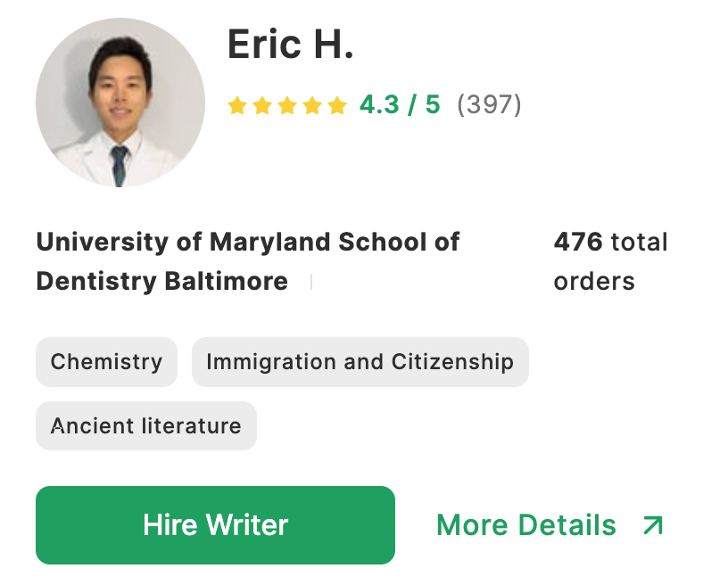Click the thin divider after Baltimore
Screen dimensions: 728x585
311,282
